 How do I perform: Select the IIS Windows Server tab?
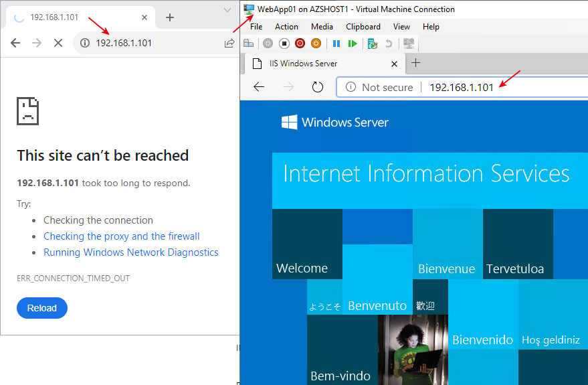324,64
